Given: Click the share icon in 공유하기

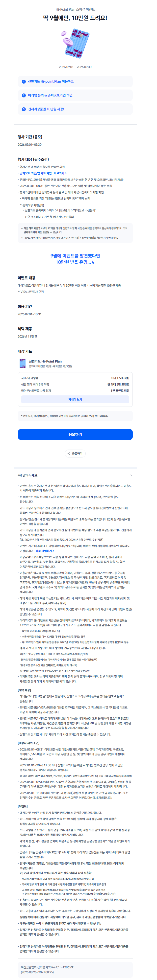Looking at the screenshot, I should (69, 454).
